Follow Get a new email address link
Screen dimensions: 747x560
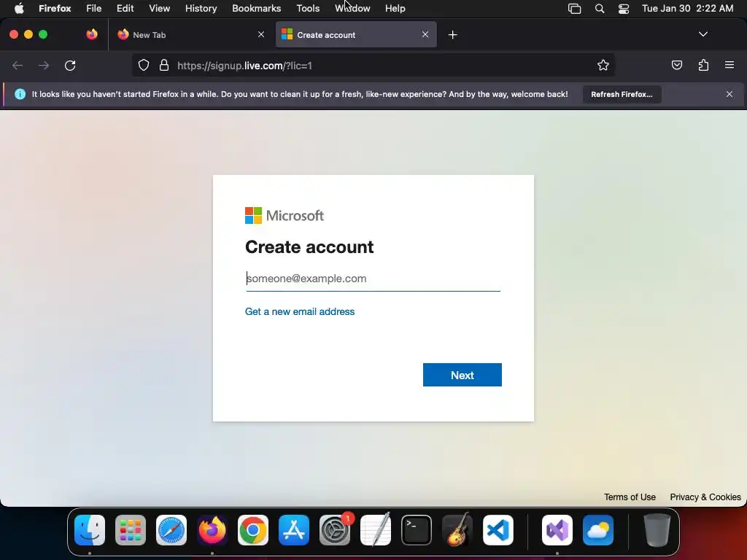click(300, 311)
